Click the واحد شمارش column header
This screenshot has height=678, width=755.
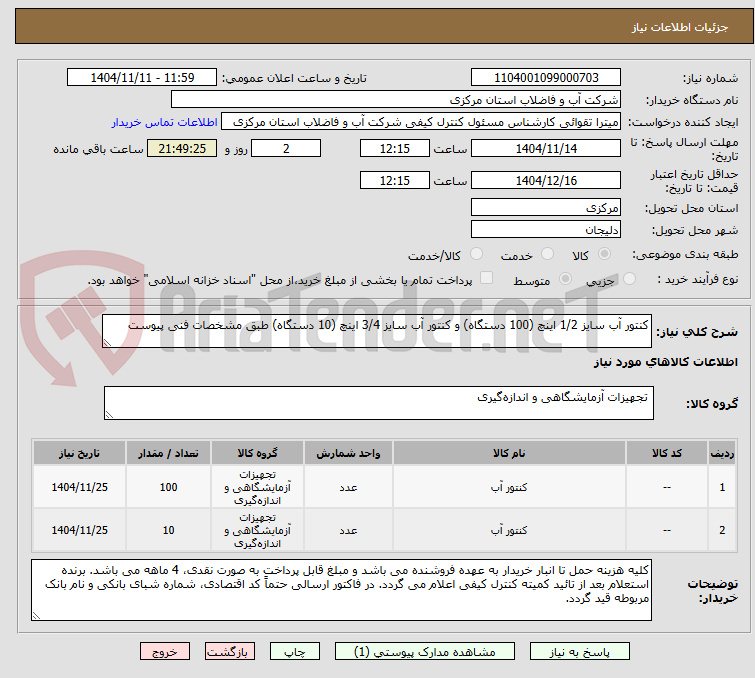pyautogui.click(x=348, y=453)
